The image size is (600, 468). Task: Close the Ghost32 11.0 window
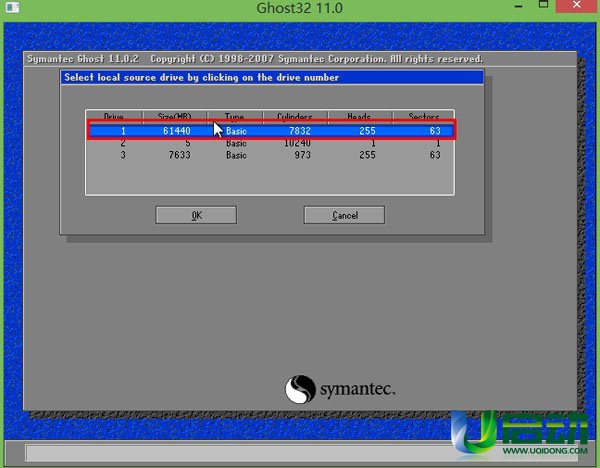[577, 5]
